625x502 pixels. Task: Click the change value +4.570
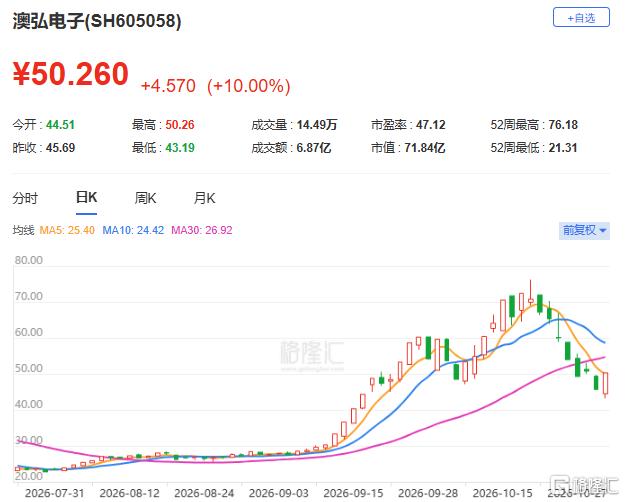[x=168, y=86]
